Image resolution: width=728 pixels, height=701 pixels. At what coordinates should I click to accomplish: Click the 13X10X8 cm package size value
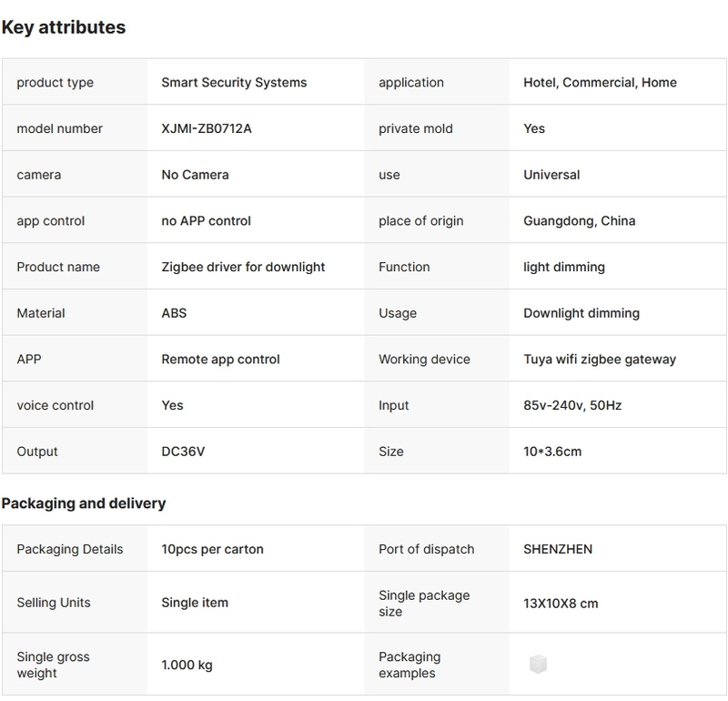[x=561, y=603]
